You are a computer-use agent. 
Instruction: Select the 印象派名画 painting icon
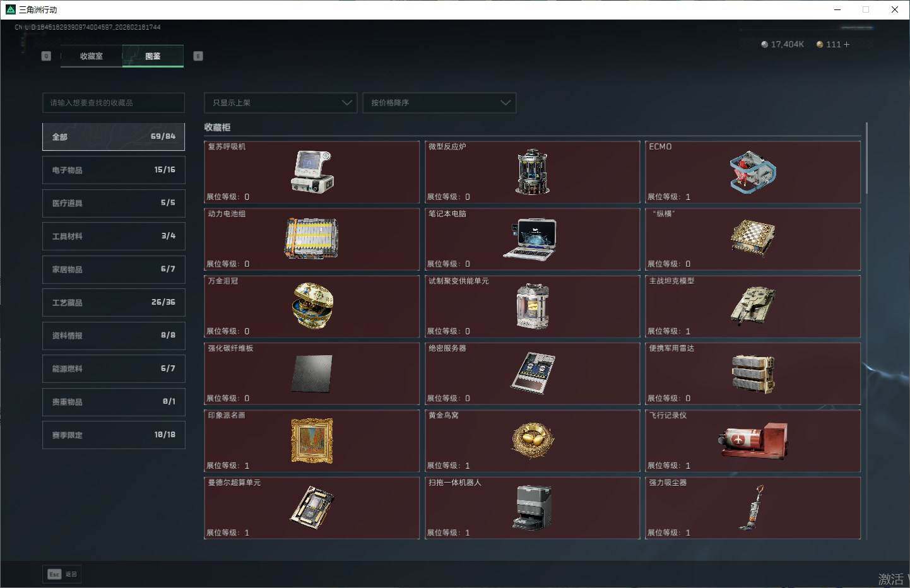click(312, 440)
